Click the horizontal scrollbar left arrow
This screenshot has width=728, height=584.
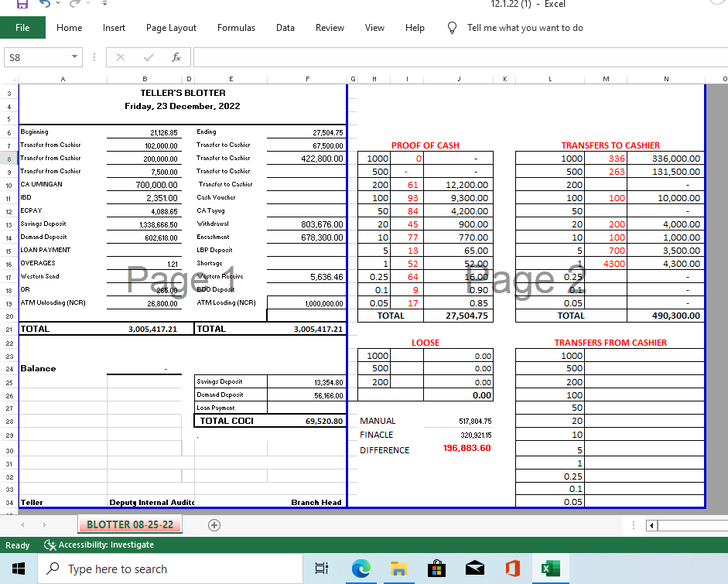tap(651, 525)
